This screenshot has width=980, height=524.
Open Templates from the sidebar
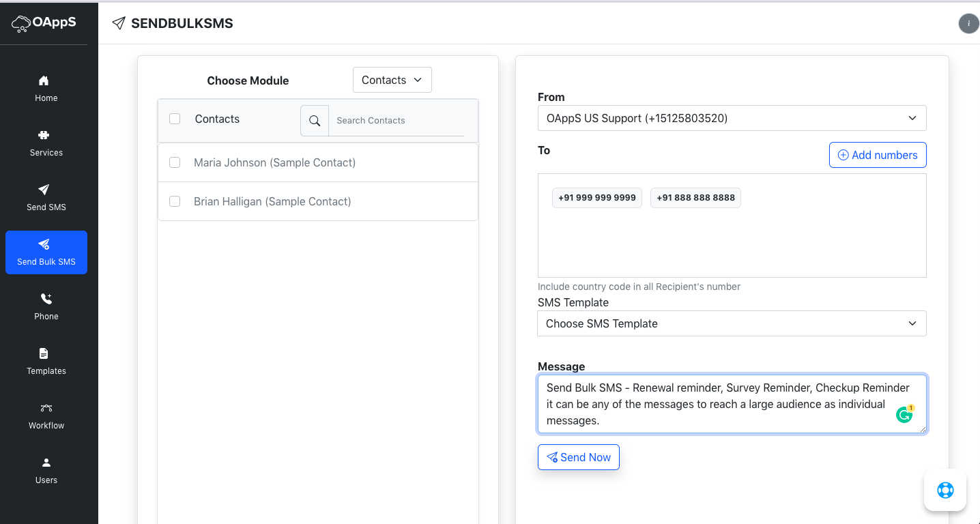[46, 362]
